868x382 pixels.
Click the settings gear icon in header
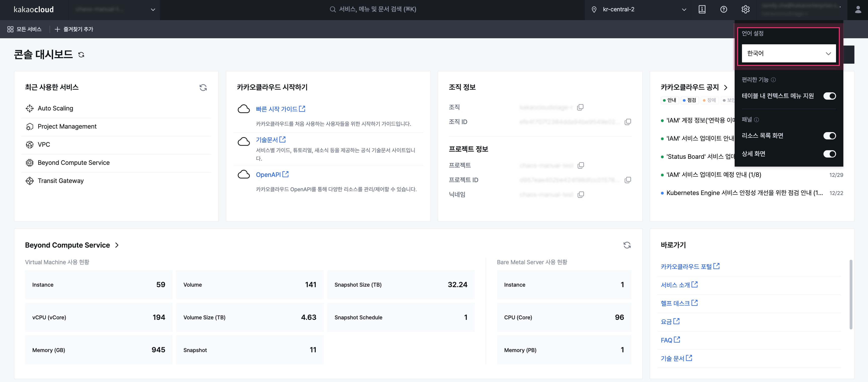[x=745, y=10]
